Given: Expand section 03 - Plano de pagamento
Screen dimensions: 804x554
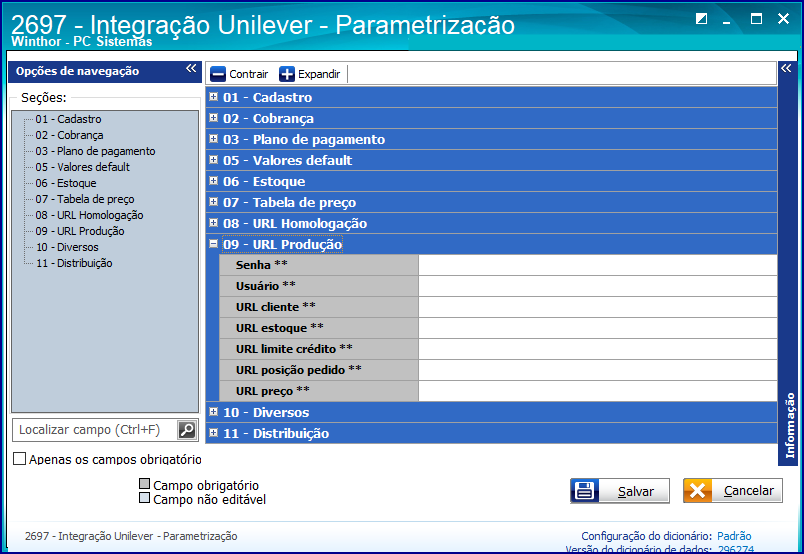Looking at the screenshot, I should [214, 138].
